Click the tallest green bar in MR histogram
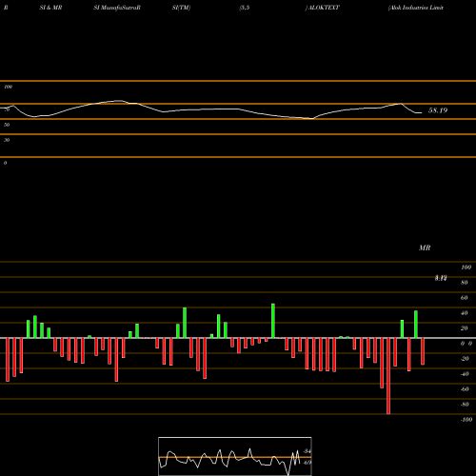The height and width of the screenshot is (476, 476). [273, 321]
